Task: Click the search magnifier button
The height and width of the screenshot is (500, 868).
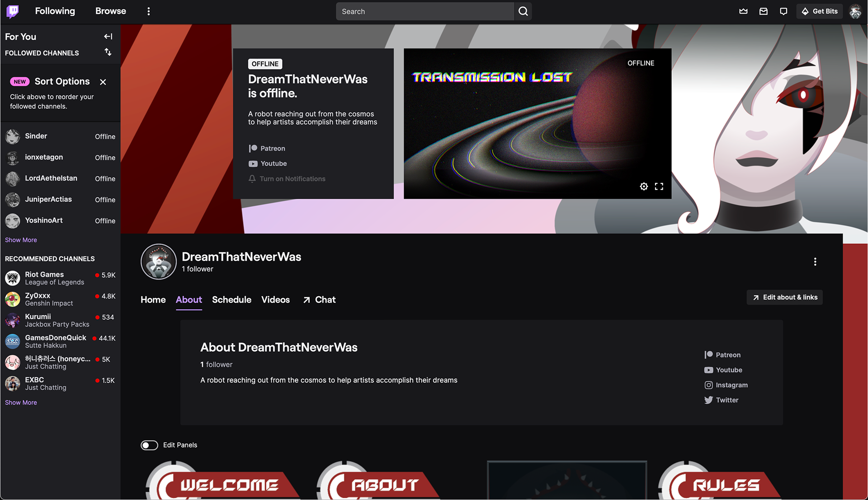Action: (523, 11)
